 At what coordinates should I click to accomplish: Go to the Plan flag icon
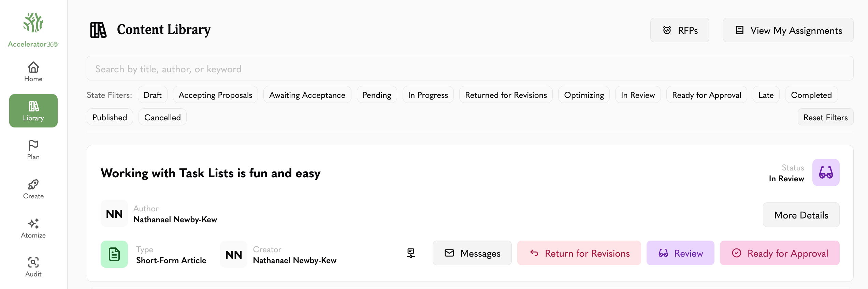point(33,145)
